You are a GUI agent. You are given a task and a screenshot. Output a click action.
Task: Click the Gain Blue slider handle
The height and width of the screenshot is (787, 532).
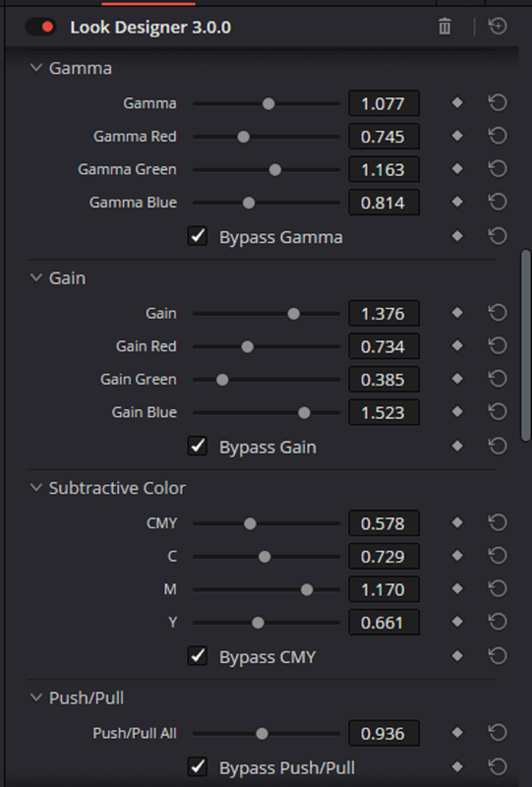[304, 412]
